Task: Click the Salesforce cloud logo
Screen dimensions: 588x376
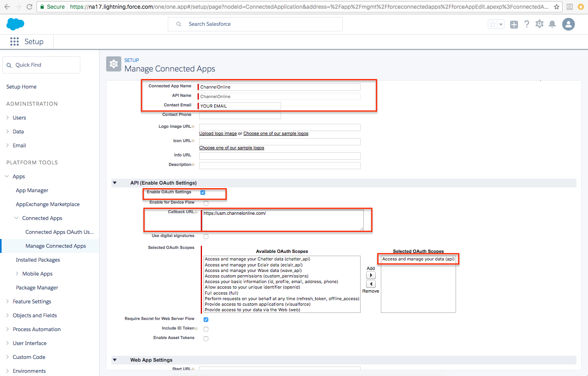Action: [x=16, y=24]
